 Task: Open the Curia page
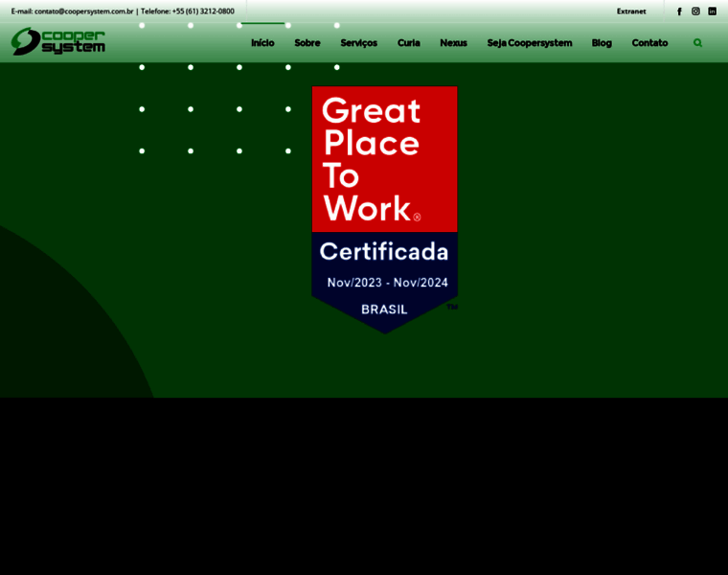(x=409, y=43)
